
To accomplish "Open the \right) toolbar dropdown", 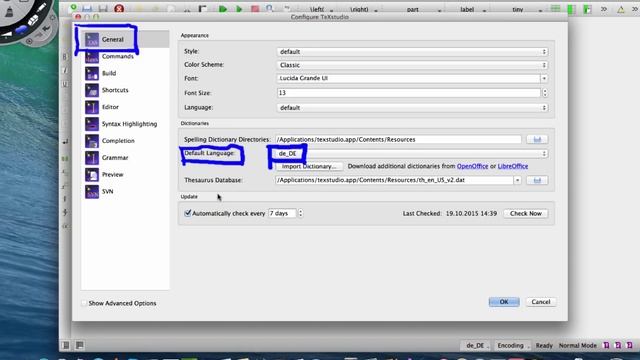I will tap(363, 9).
